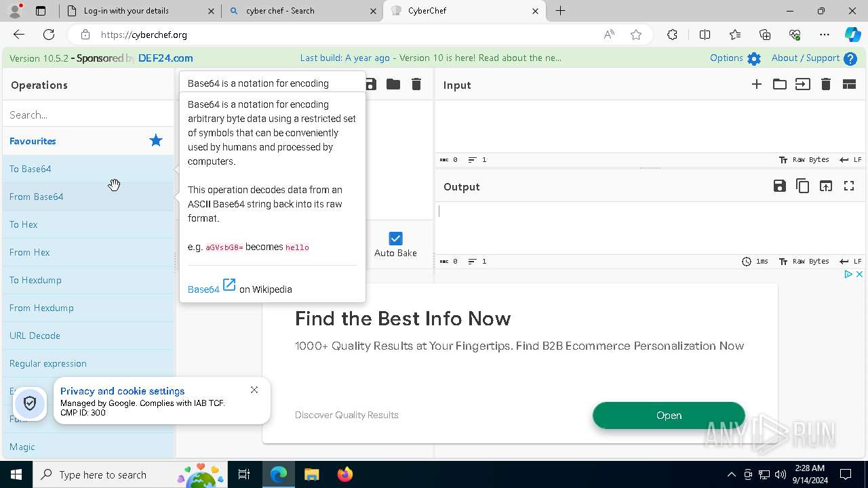Open AdChoices info triangle icon
The image size is (868, 488).
click(x=848, y=274)
